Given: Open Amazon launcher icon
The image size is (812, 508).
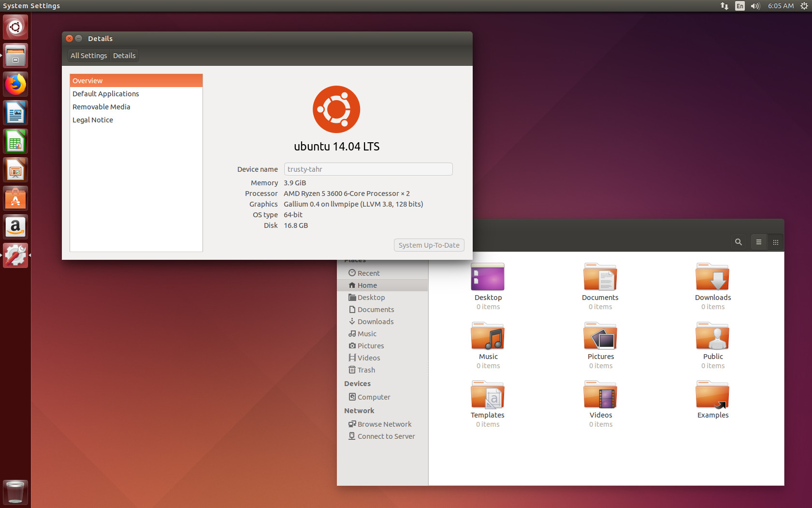Looking at the screenshot, I should coord(15,227).
